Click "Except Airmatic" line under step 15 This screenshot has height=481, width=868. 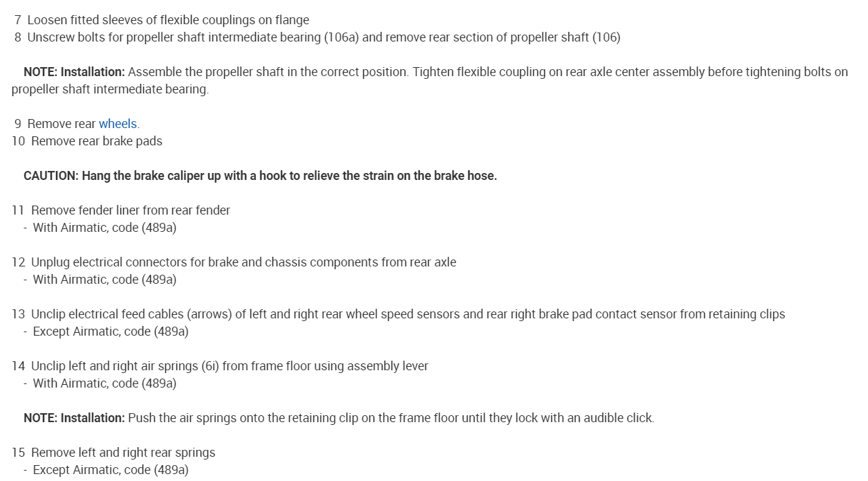coord(111,470)
